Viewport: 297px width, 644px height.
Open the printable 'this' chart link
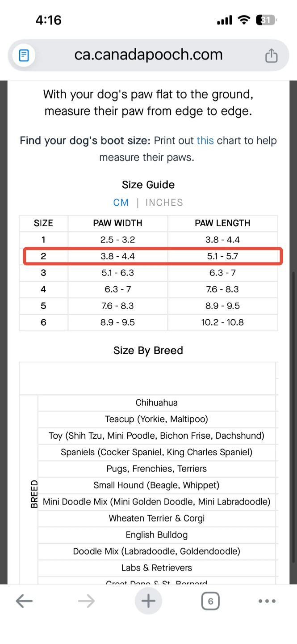[205, 141]
